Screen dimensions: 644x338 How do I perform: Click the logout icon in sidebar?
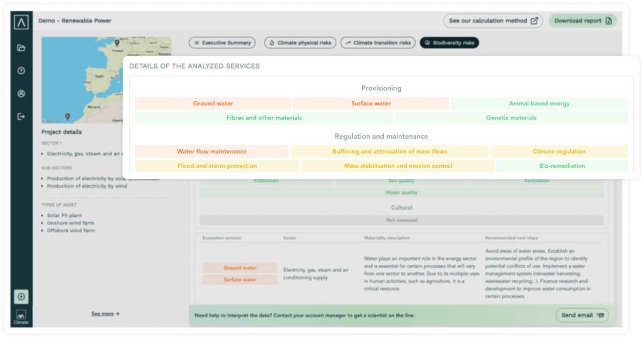pos(21,117)
